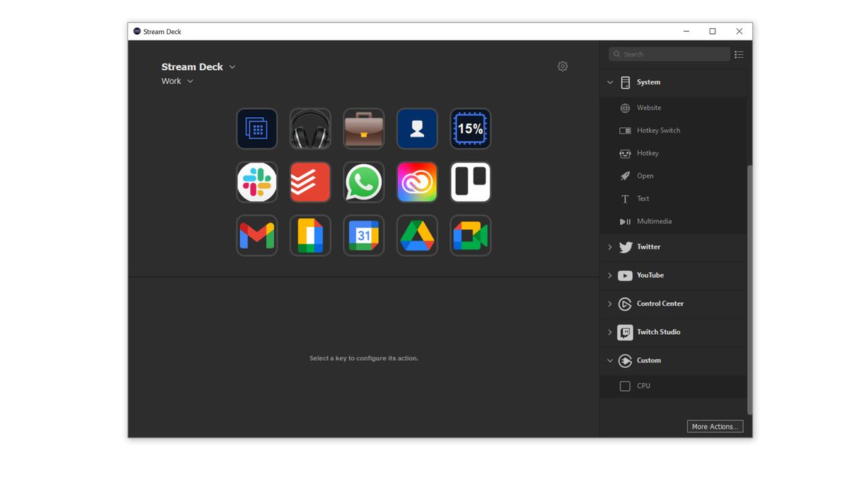The image size is (868, 488).
Task: Select the Text action from System
Action: 642,198
